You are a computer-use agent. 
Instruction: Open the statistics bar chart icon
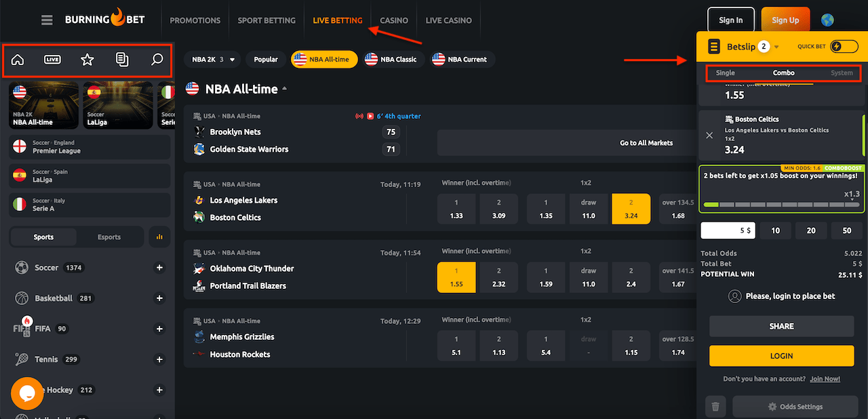[x=159, y=237]
